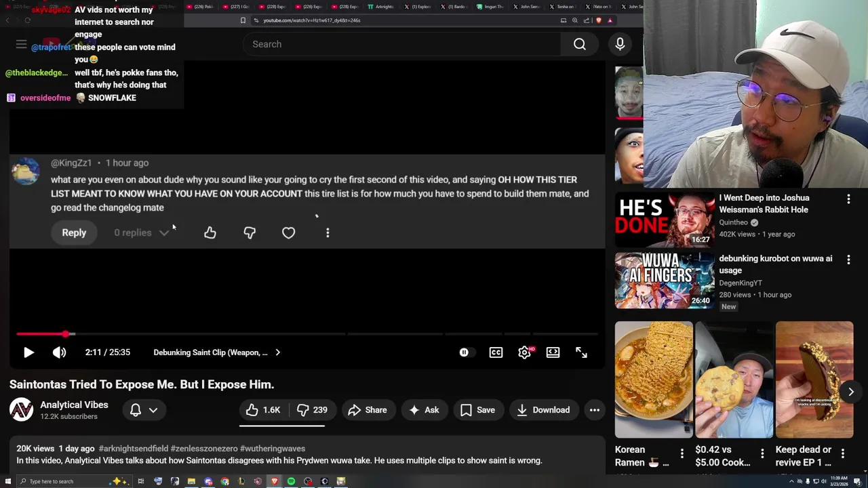Switch to (1) Bardo X tab
Image resolution: width=868 pixels, height=488 pixels.
click(x=454, y=7)
